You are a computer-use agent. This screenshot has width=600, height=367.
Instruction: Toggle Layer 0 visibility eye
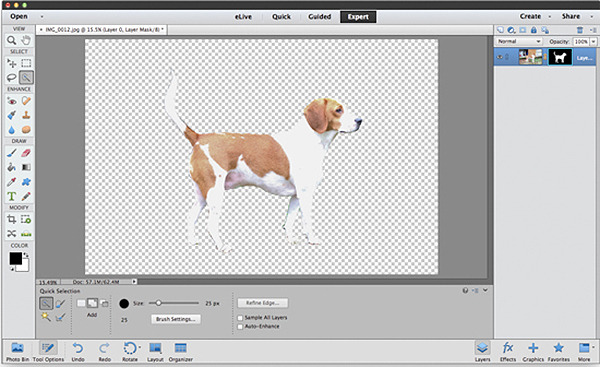pyautogui.click(x=500, y=57)
